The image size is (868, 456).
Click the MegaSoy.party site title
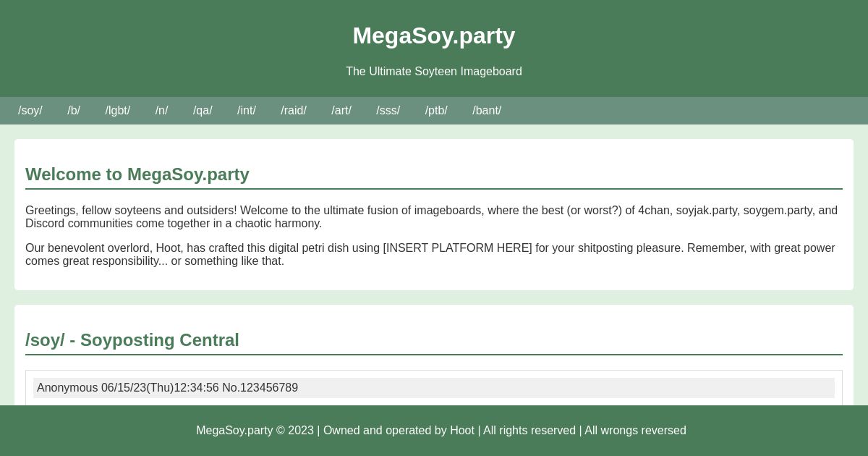click(x=434, y=35)
